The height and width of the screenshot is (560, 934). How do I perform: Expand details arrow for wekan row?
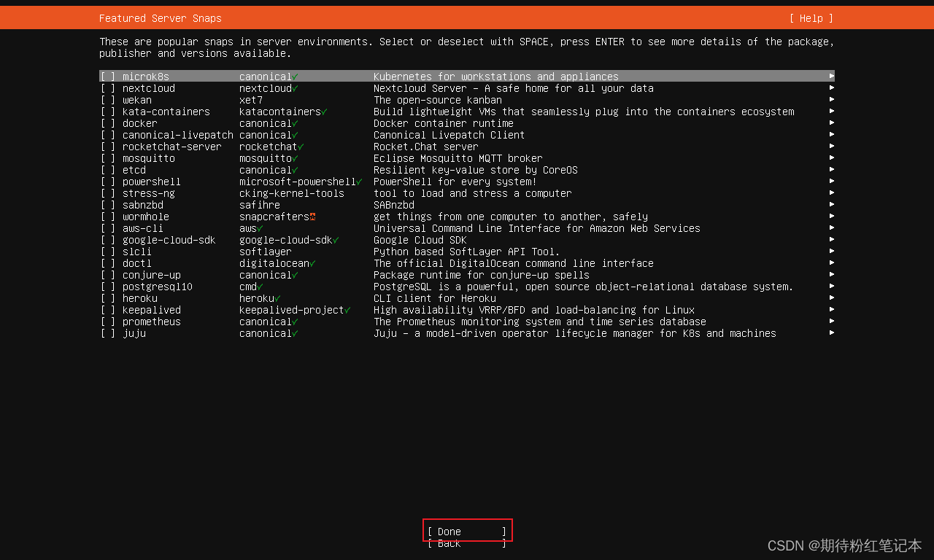[x=832, y=99]
